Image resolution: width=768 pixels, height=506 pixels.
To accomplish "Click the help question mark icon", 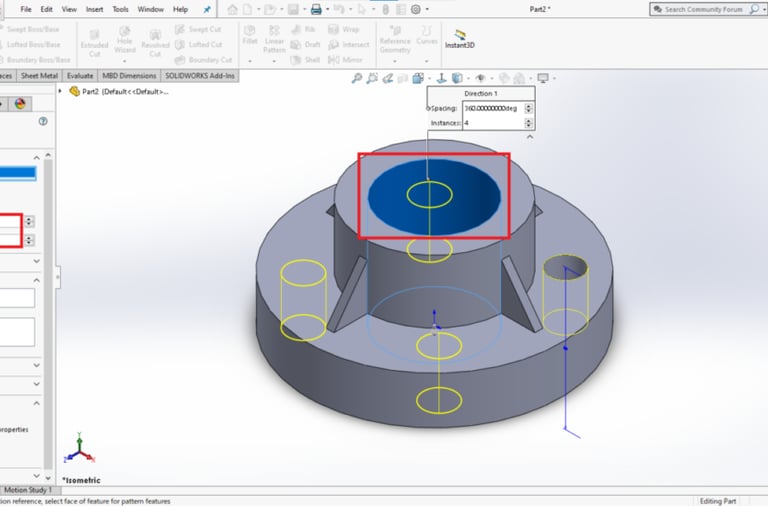I will (x=43, y=121).
